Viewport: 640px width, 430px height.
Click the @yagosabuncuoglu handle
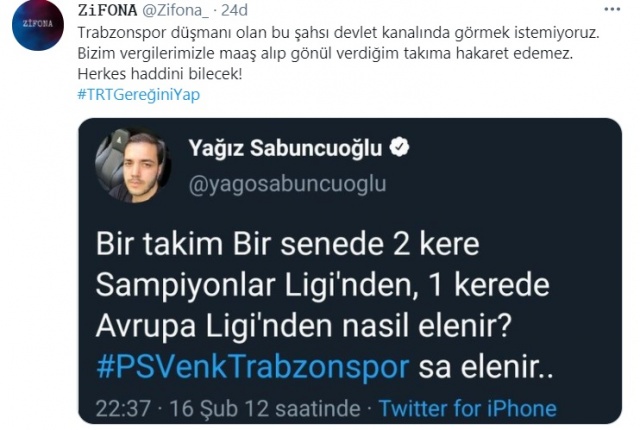click(287, 184)
